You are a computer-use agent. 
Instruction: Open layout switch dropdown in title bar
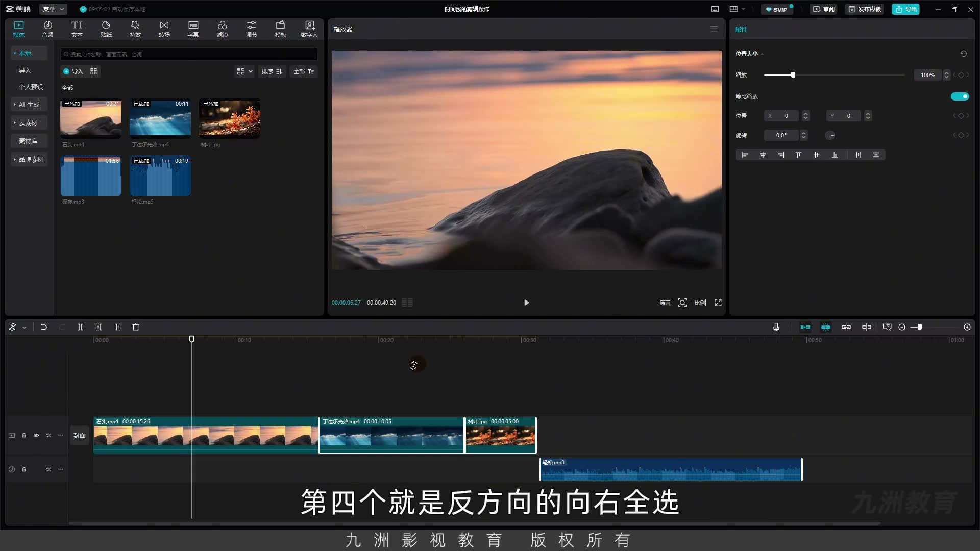[x=738, y=9]
